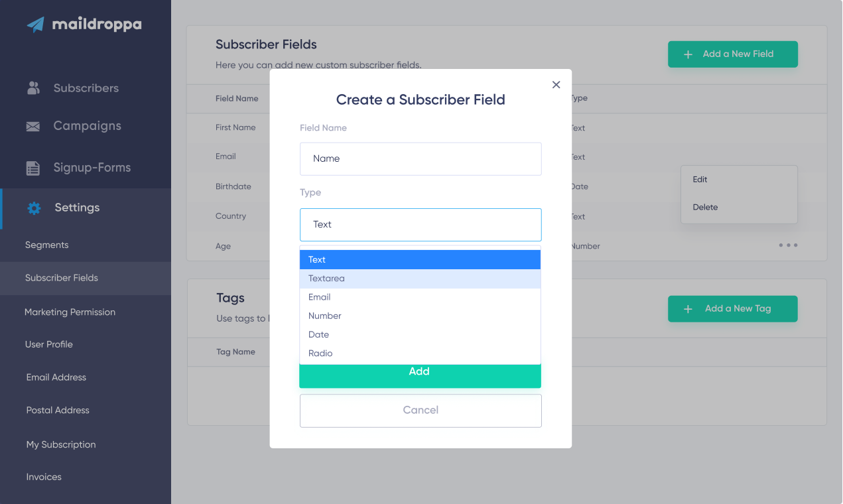Choose Edit from the row context menu

tap(700, 180)
